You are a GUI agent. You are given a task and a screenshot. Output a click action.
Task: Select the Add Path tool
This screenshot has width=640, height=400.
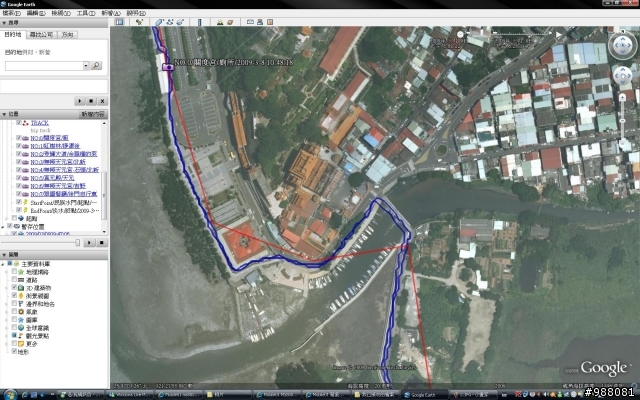170,22
